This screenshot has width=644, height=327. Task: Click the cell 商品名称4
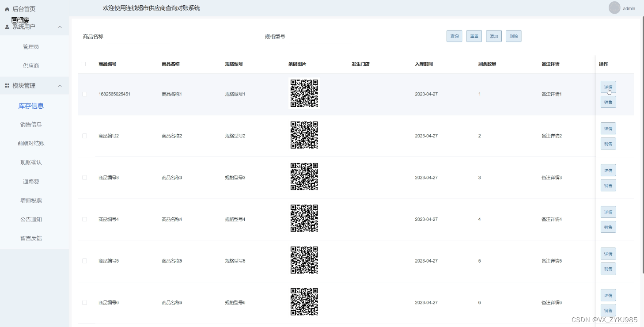point(172,219)
